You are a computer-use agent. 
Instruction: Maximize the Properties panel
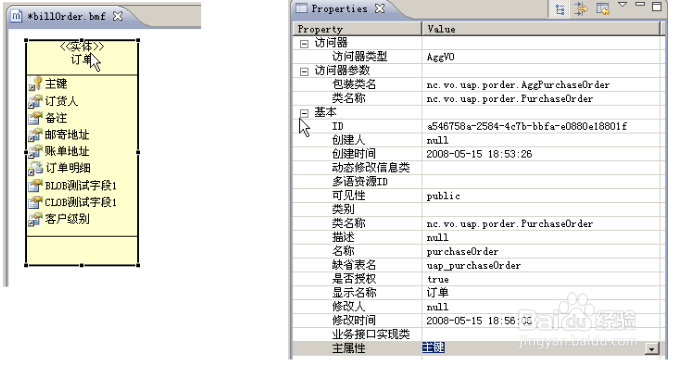click(657, 6)
